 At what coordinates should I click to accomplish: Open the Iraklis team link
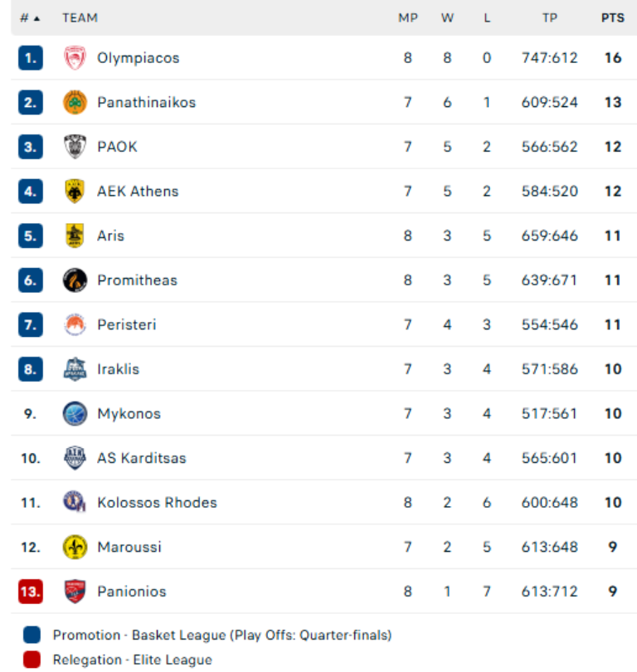click(x=118, y=369)
